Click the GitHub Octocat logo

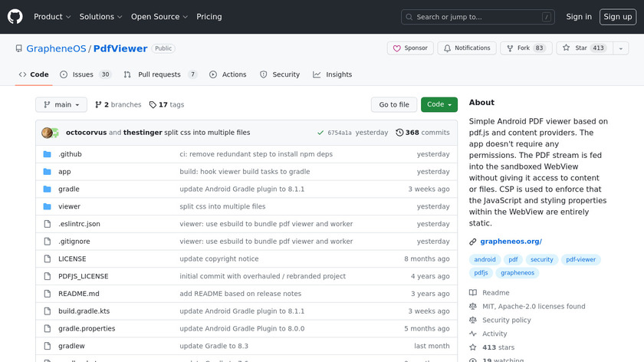coord(15,17)
